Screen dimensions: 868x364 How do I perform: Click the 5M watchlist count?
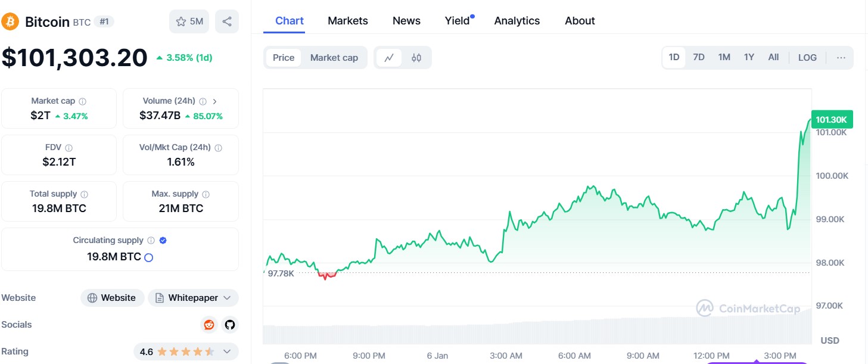click(197, 21)
